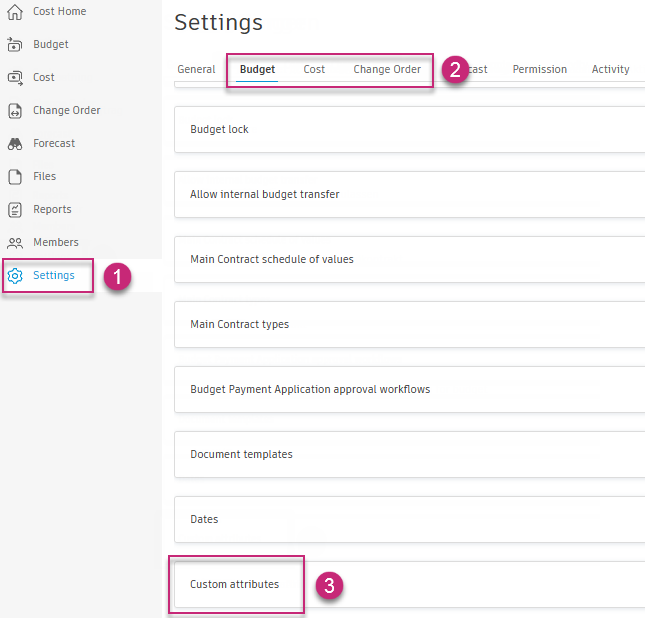Expand the Document templates section
This screenshot has width=645, height=618.
pyautogui.click(x=400, y=455)
